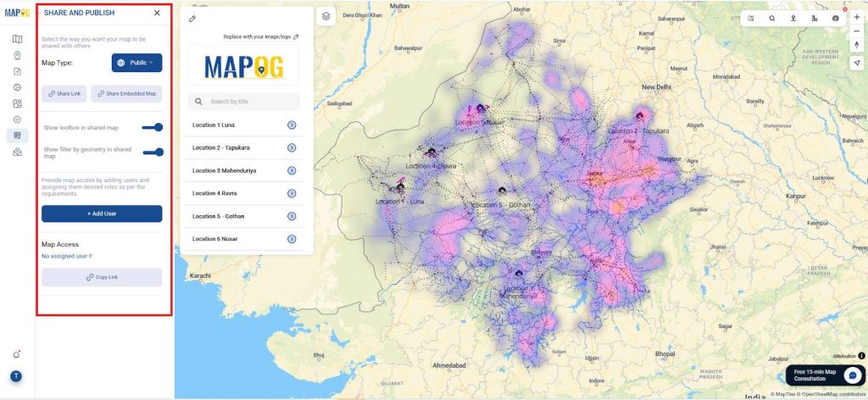This screenshot has height=400, width=868.
Task: Reset map bearing with compass button
Action: click(857, 45)
